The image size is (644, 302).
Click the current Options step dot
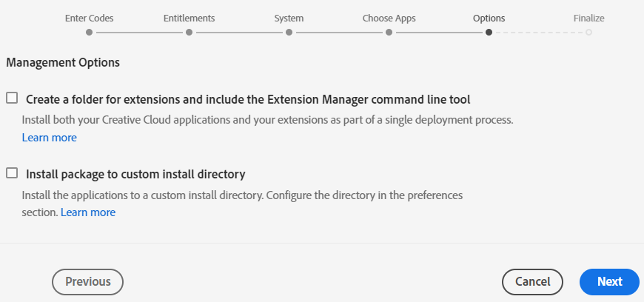(489, 33)
